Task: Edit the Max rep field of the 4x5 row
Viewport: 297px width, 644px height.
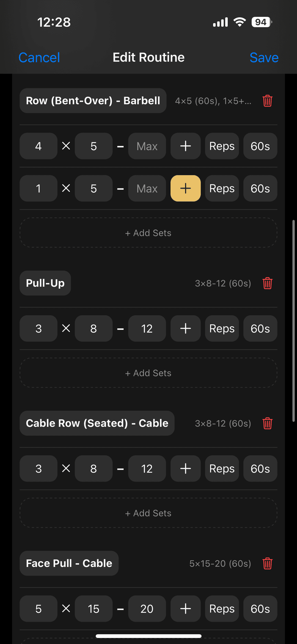Action: pyautogui.click(x=147, y=146)
